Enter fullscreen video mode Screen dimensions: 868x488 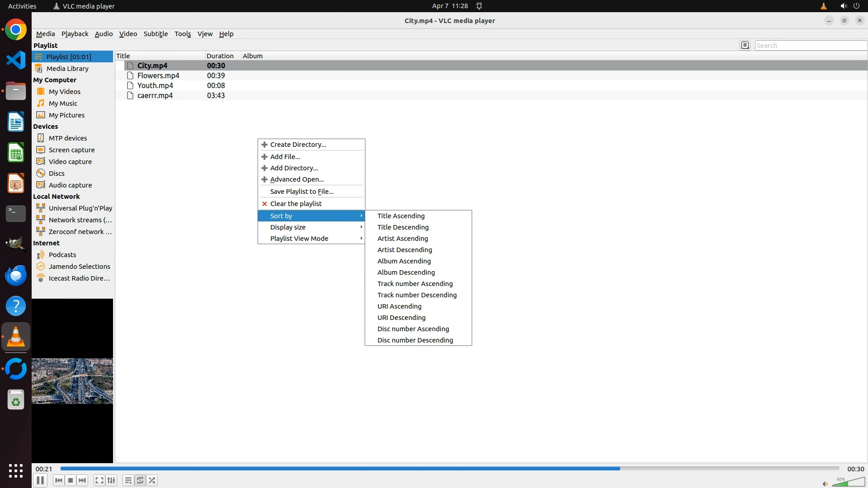(x=99, y=480)
